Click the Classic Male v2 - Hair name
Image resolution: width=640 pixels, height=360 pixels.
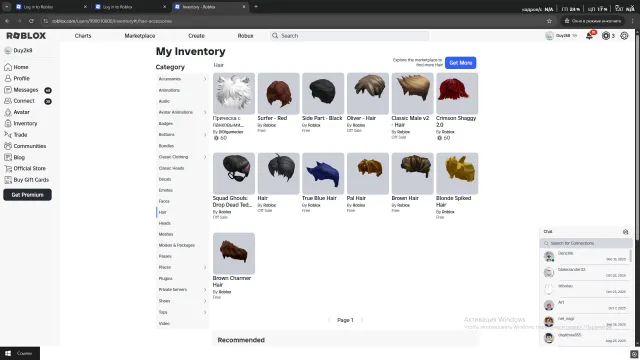pyautogui.click(x=410, y=121)
